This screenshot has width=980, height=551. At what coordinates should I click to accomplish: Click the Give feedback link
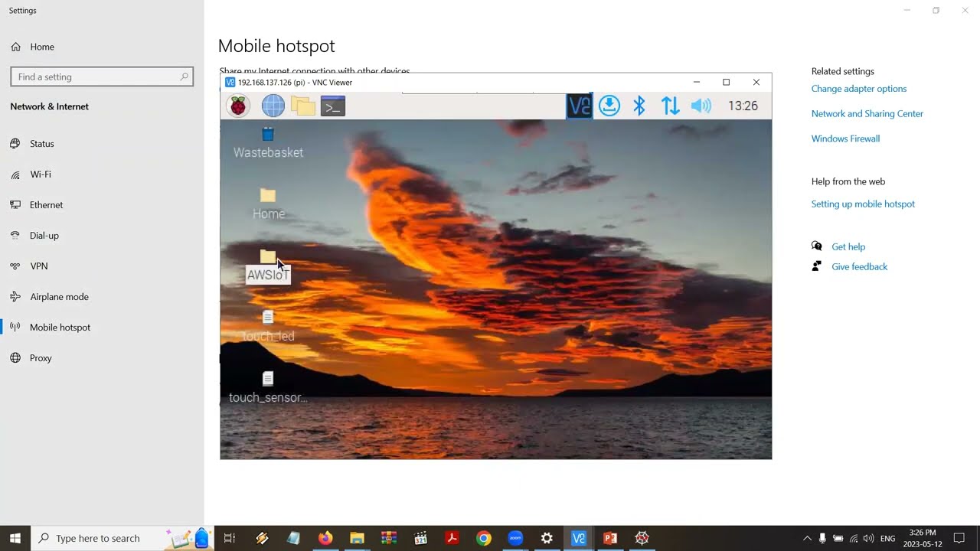pyautogui.click(x=860, y=267)
